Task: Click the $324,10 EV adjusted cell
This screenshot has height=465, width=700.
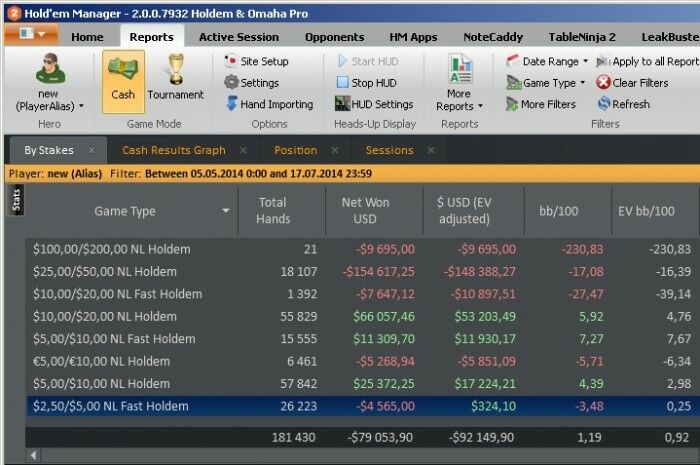Action: pos(493,406)
